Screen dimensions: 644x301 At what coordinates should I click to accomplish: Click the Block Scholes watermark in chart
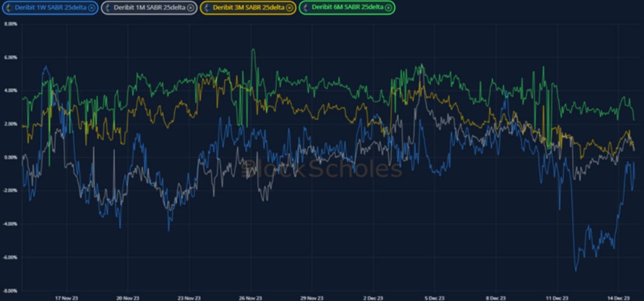[321, 169]
